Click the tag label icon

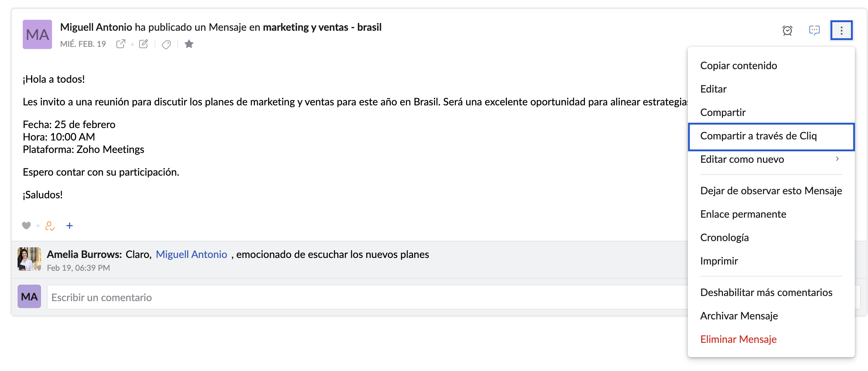coord(166,45)
